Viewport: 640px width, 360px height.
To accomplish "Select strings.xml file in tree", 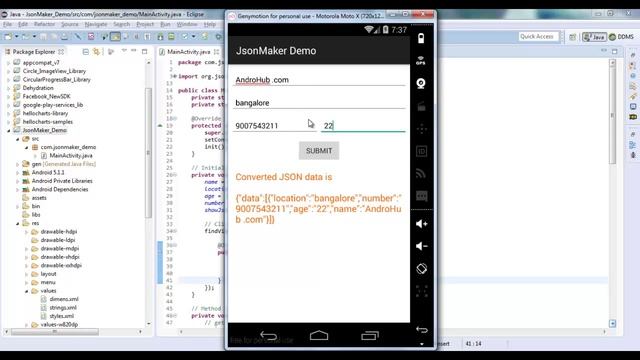I will [63, 308].
